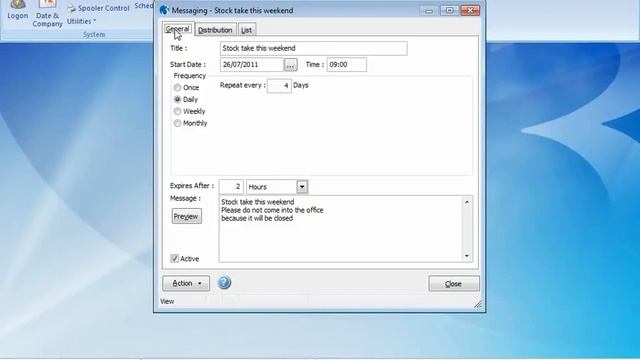
Task: Click into the Title input field
Action: pyautogui.click(x=313, y=48)
